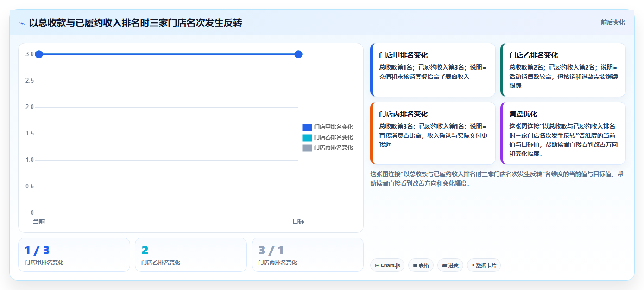Click 门店甲排名变化 label under 1 / 3
Viewport: 644px width, 290px height.
[44, 263]
